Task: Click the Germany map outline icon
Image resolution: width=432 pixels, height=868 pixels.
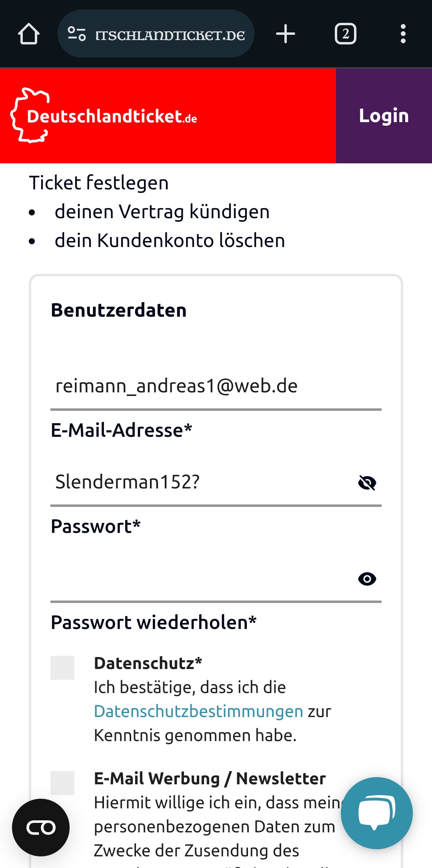Action: point(30,115)
